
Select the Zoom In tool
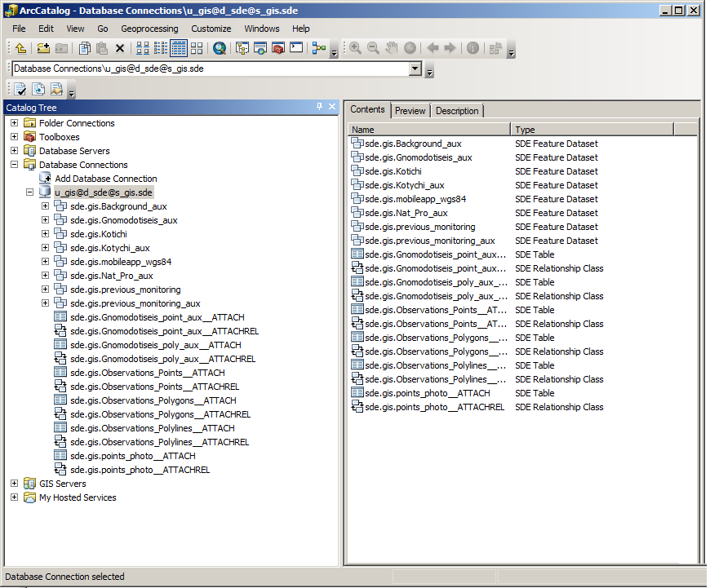click(x=356, y=48)
